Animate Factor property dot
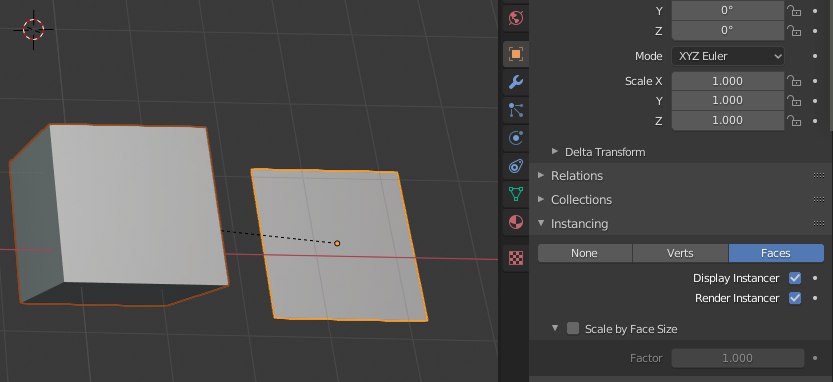The width and height of the screenshot is (833, 382). click(x=815, y=358)
